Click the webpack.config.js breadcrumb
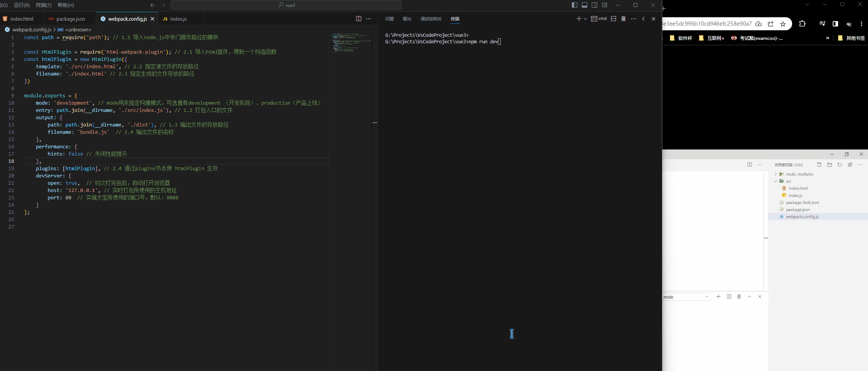Screen dimensions: 868x371 [32, 30]
